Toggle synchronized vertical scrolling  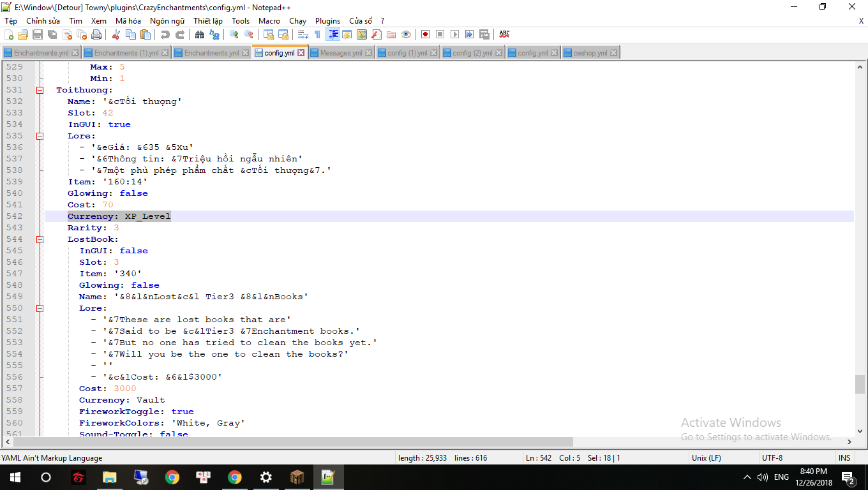269,34
